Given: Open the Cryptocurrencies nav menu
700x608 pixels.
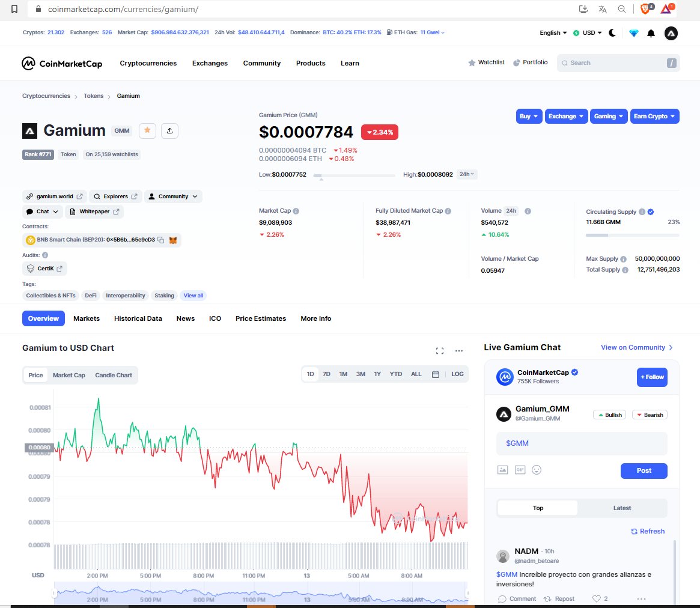Looking at the screenshot, I should coord(148,64).
